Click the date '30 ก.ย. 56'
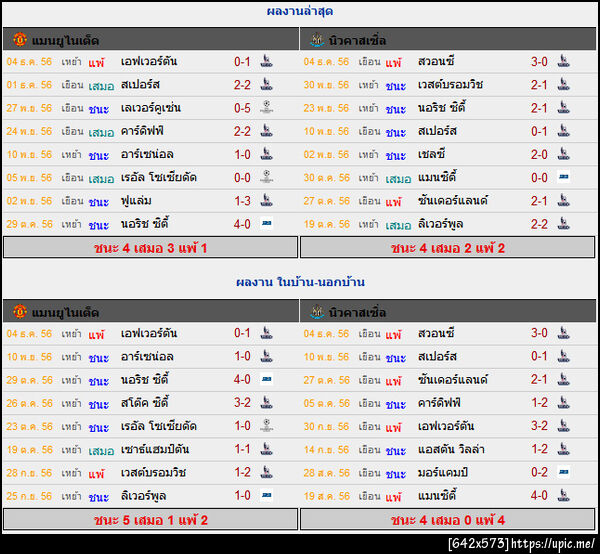 (326, 426)
